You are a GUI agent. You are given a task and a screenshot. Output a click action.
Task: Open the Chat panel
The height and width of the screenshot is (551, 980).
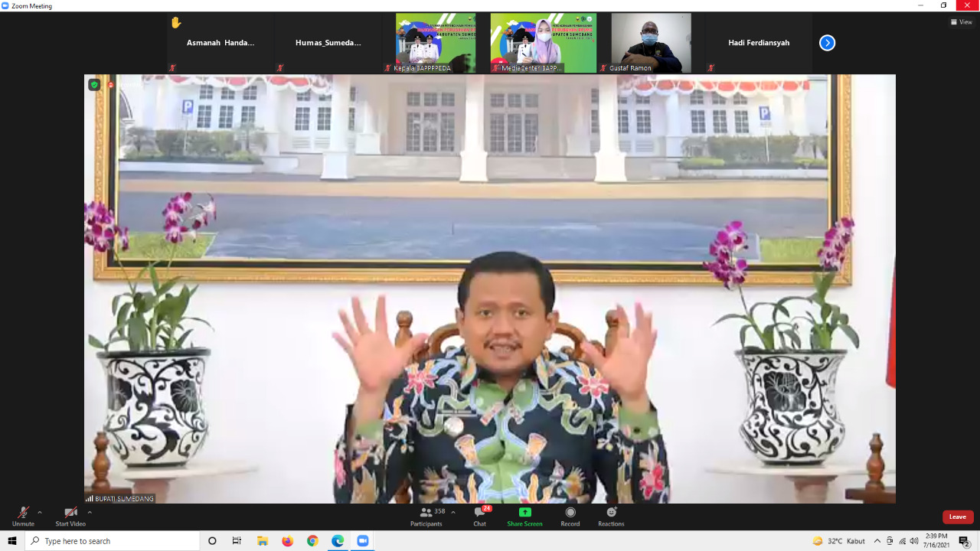(480, 515)
